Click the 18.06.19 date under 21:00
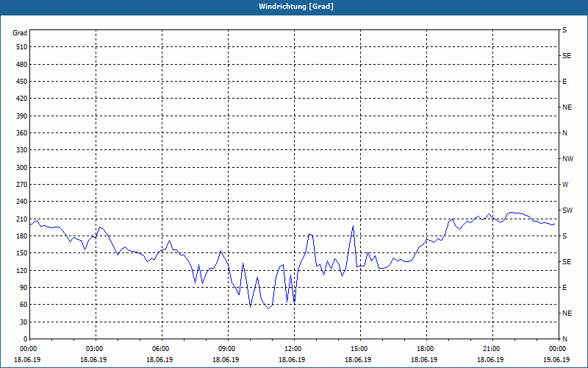This screenshot has width=588, height=368. (x=490, y=360)
